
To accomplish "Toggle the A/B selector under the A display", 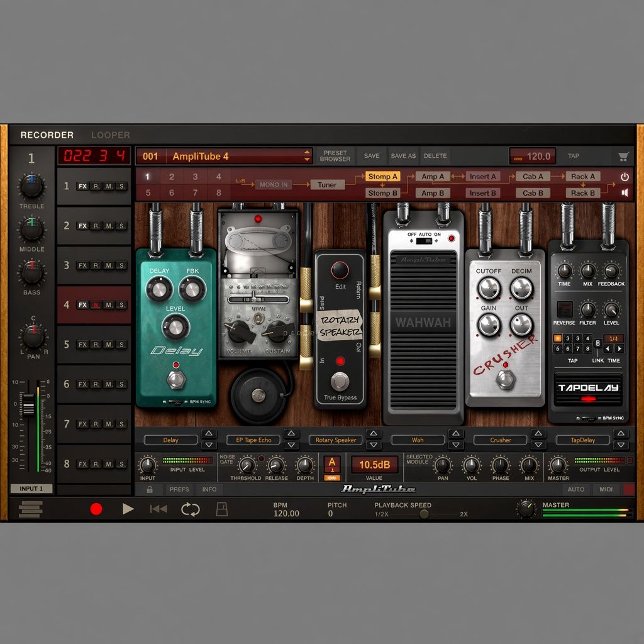I will (x=332, y=478).
